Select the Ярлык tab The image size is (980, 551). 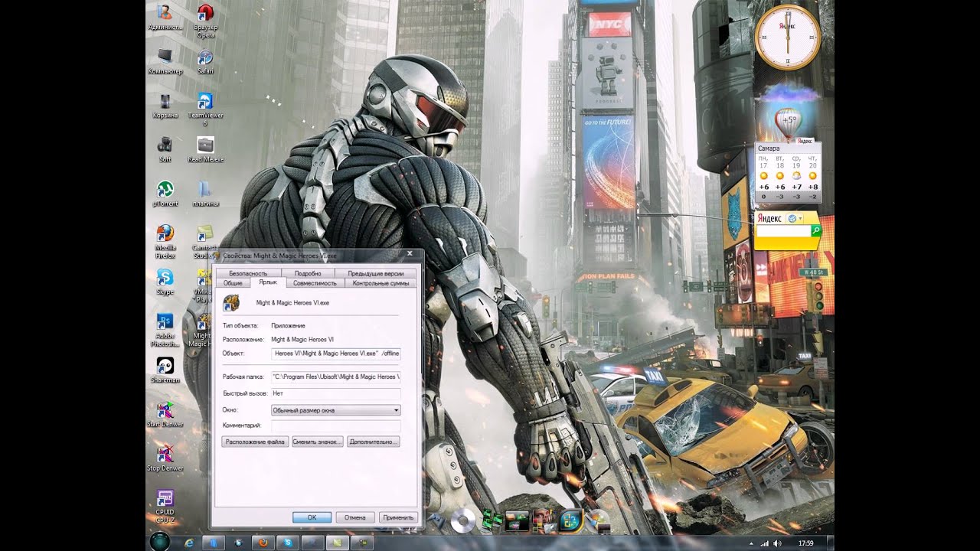pyautogui.click(x=268, y=282)
